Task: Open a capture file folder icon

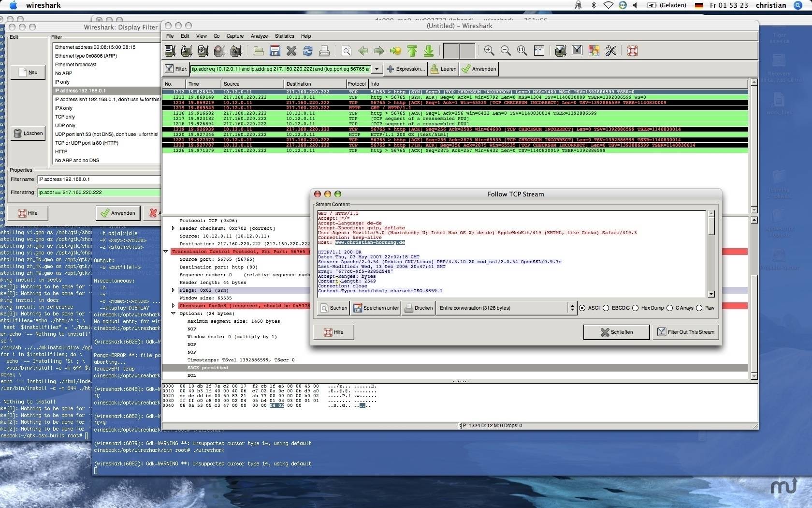Action: point(259,51)
